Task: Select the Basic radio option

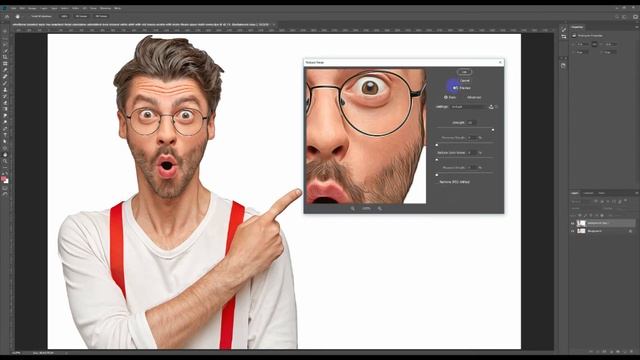Action: pos(446,98)
